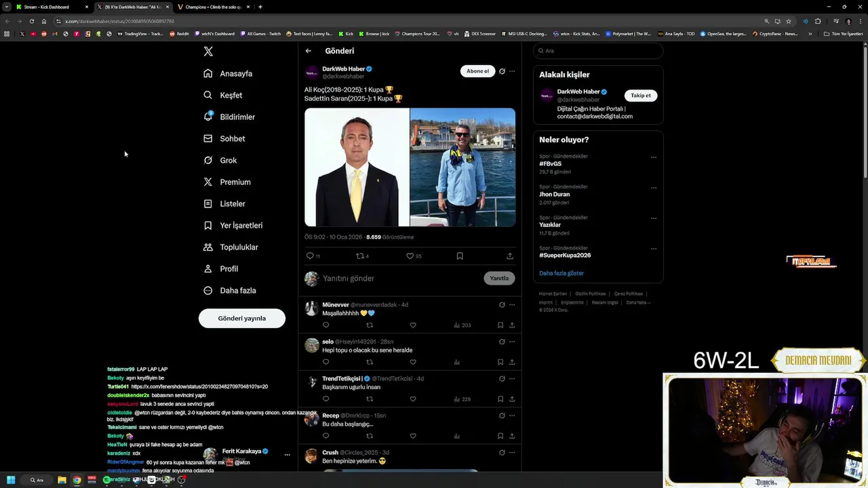Screen dimensions: 868x488
Task: Click the X logo in sidebar
Action: (208, 52)
